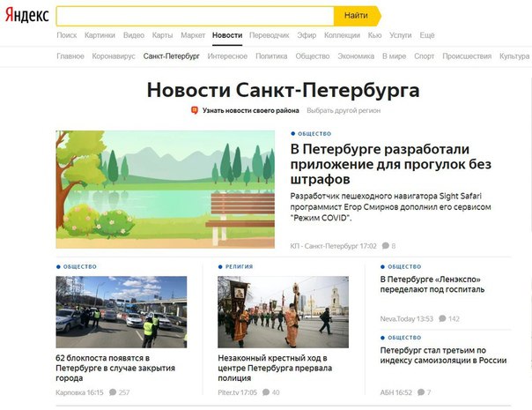Open the Главное news rubric
532x410 pixels.
[x=70, y=56]
